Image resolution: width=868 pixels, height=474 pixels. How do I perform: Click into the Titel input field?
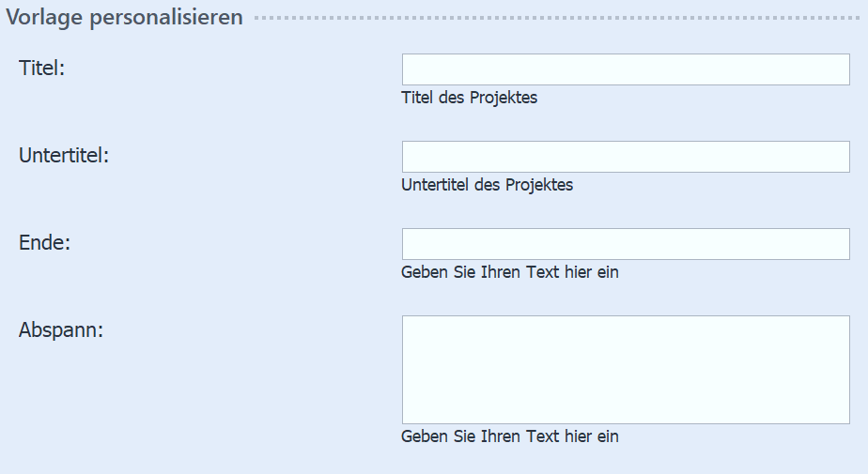(x=626, y=69)
